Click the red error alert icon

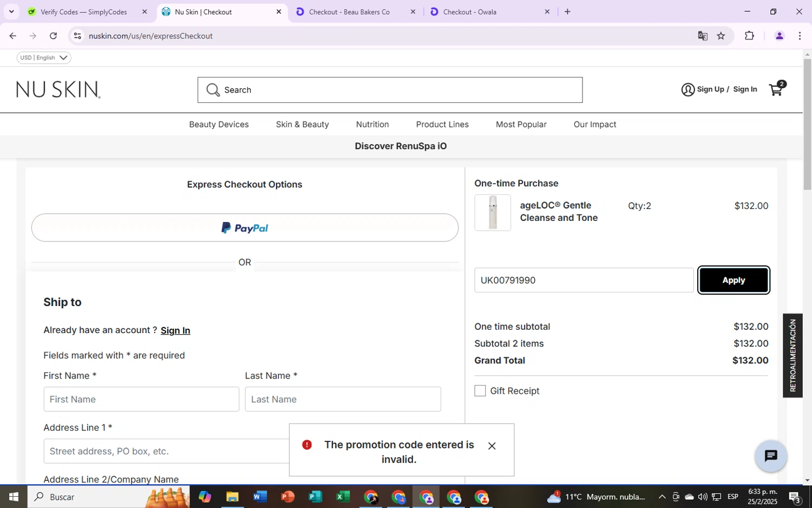click(x=307, y=445)
